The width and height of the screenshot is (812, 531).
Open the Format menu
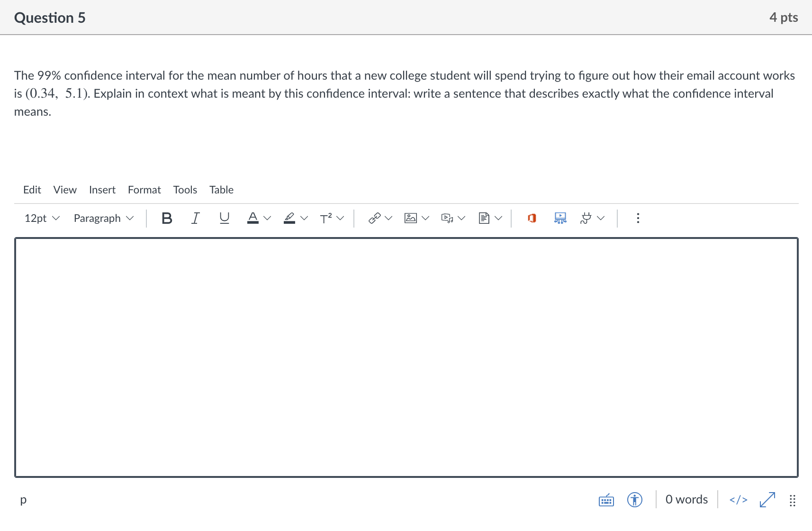(144, 190)
